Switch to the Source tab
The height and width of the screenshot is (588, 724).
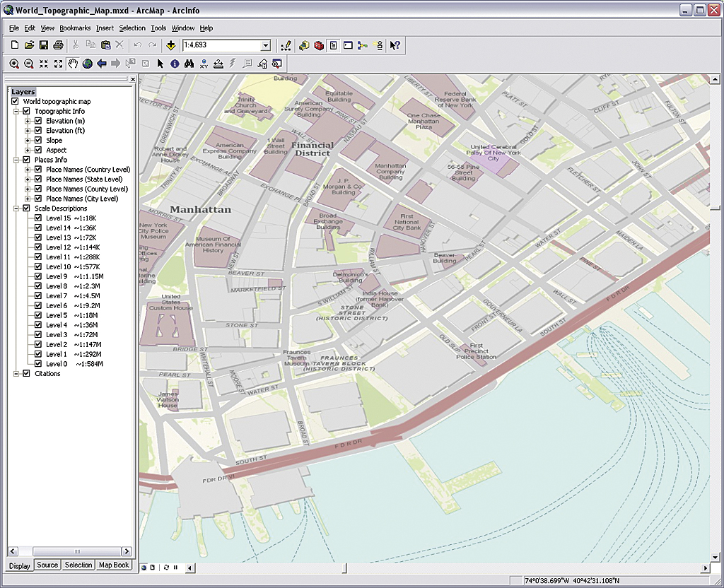[47, 565]
